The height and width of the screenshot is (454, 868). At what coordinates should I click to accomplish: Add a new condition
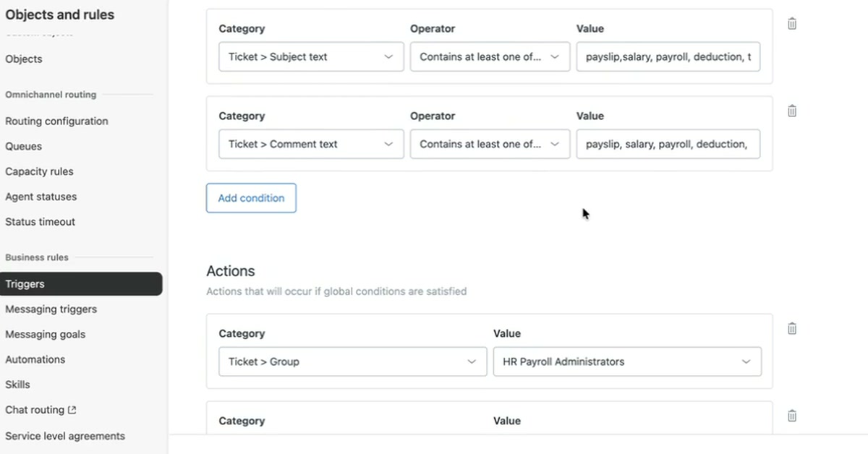(x=251, y=198)
